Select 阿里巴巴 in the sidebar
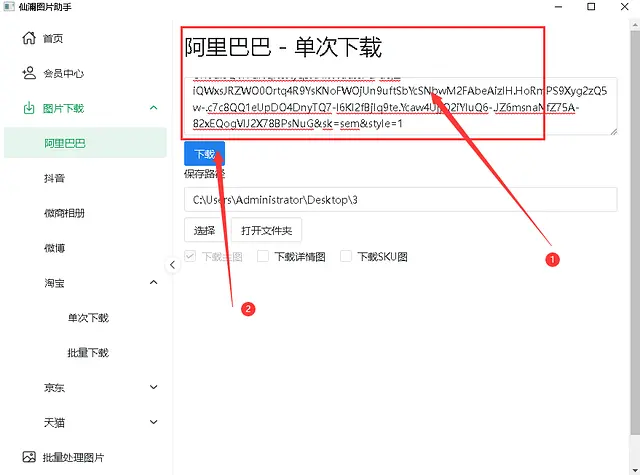 point(85,143)
